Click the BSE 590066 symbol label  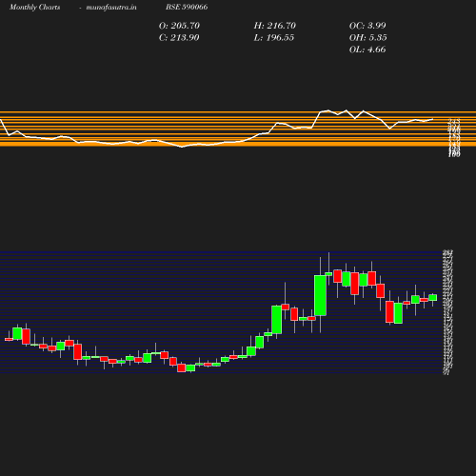click(x=187, y=7)
